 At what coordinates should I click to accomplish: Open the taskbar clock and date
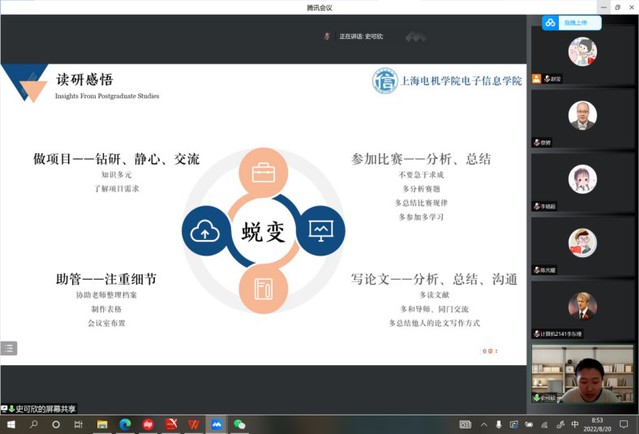(x=598, y=425)
